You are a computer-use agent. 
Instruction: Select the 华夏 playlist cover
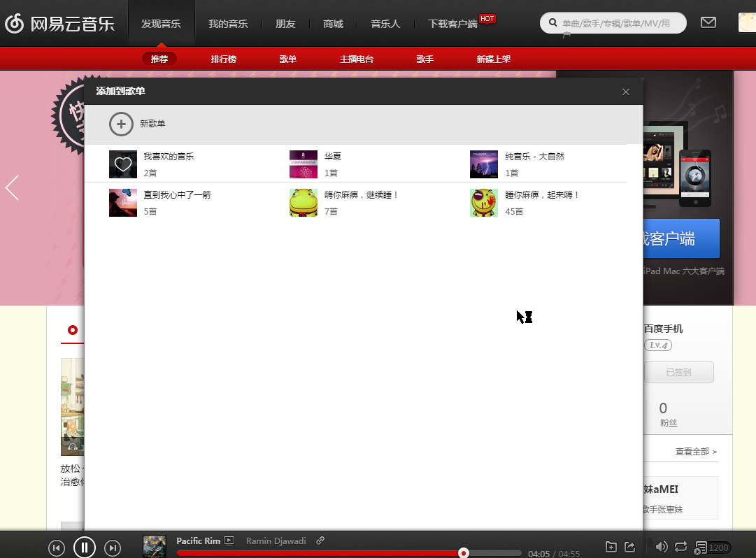tap(304, 164)
